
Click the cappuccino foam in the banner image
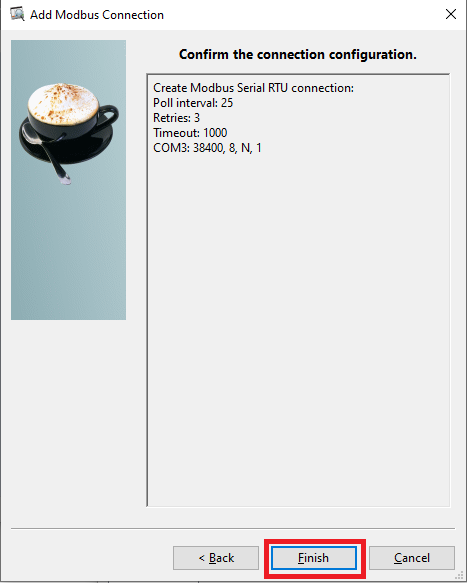pos(63,102)
